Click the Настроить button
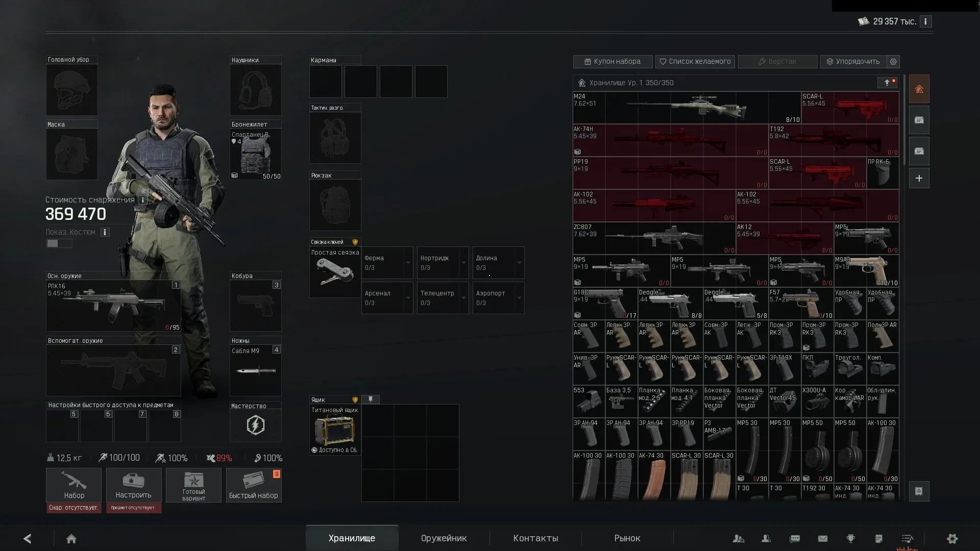Screen dimensions: 980x551 [x=134, y=485]
